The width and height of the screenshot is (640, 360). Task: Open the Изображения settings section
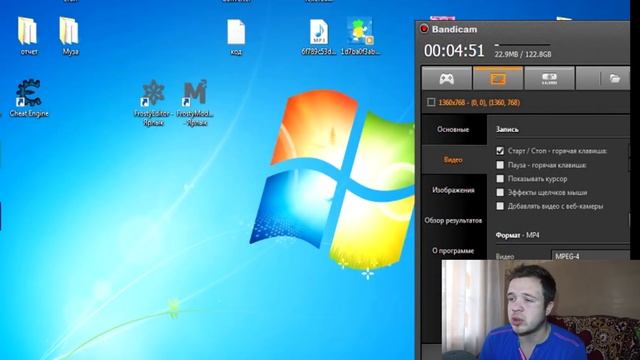tap(453, 190)
